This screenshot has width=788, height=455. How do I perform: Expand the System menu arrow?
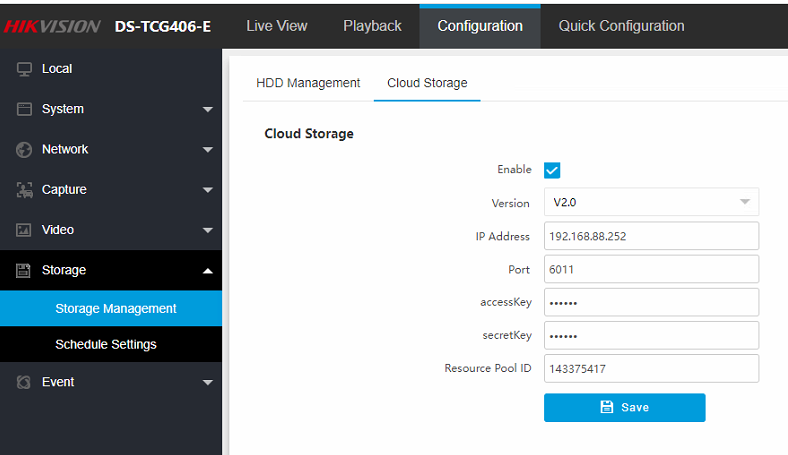pos(207,109)
